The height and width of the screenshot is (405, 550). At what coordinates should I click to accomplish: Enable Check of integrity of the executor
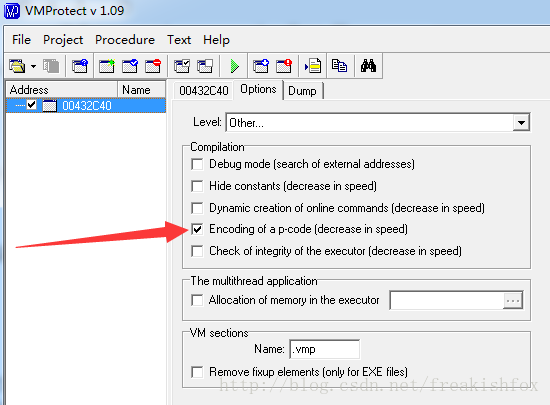(197, 251)
